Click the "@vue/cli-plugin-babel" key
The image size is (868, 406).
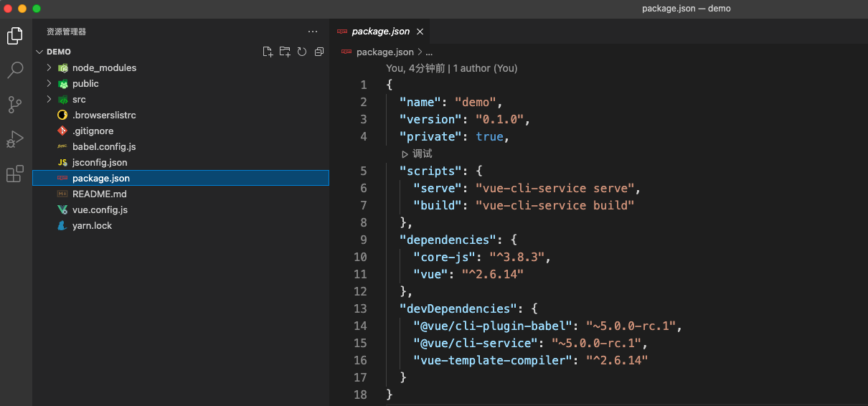(x=492, y=326)
